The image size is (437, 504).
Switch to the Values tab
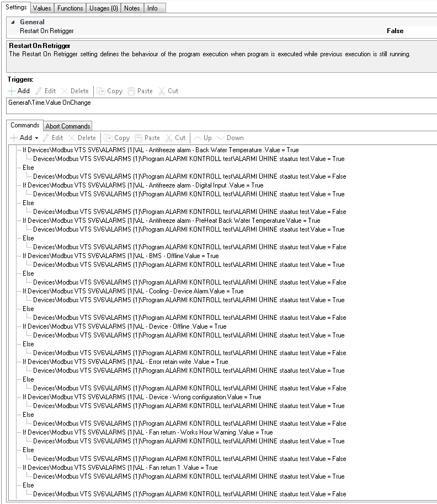(x=42, y=8)
